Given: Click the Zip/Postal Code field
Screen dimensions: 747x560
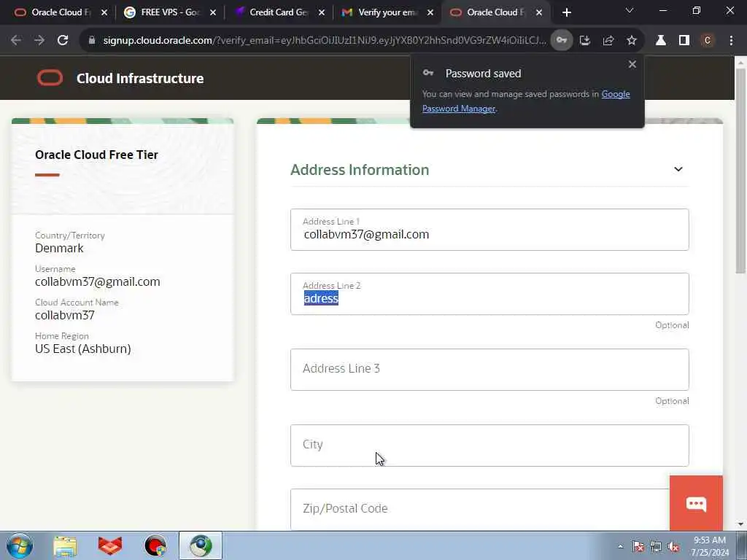Looking at the screenshot, I should (480, 509).
